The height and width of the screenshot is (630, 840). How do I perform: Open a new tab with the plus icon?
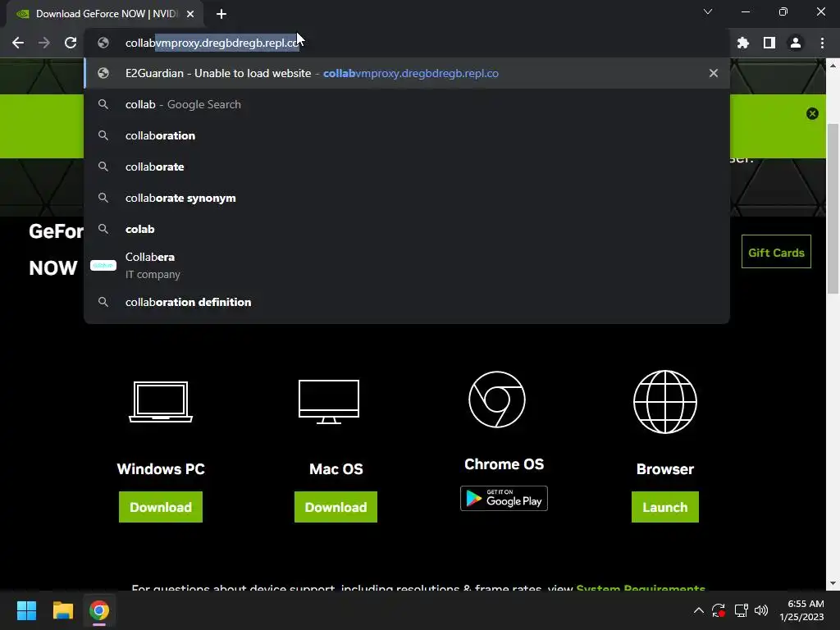221,14
